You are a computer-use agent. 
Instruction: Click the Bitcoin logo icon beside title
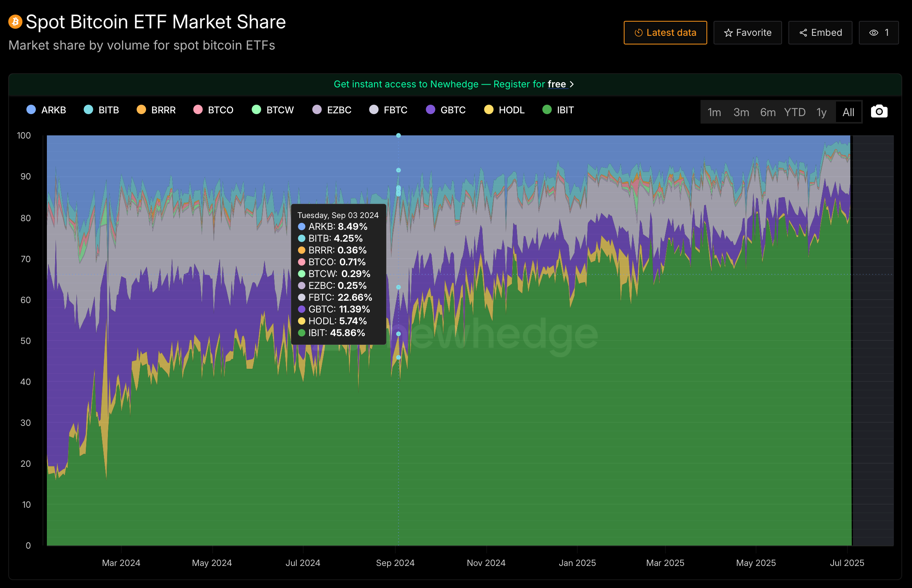click(15, 22)
